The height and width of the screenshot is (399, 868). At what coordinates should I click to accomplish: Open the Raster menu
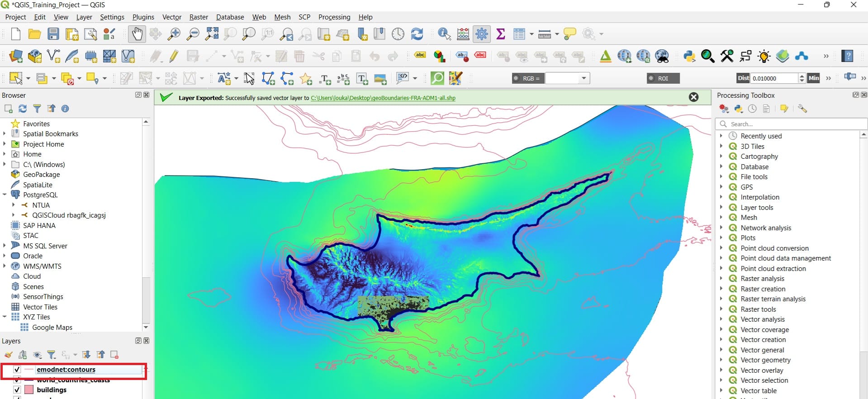pyautogui.click(x=199, y=17)
